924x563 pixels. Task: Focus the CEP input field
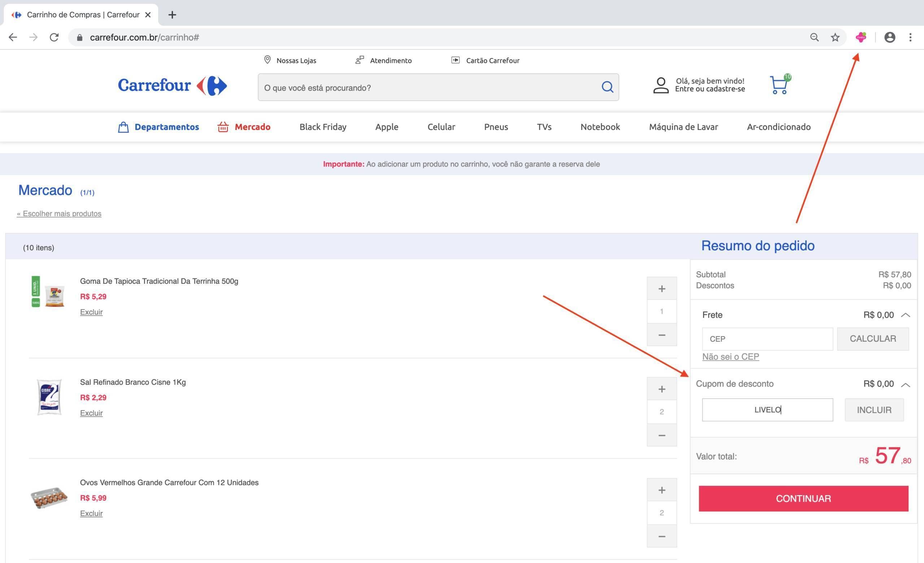point(767,339)
